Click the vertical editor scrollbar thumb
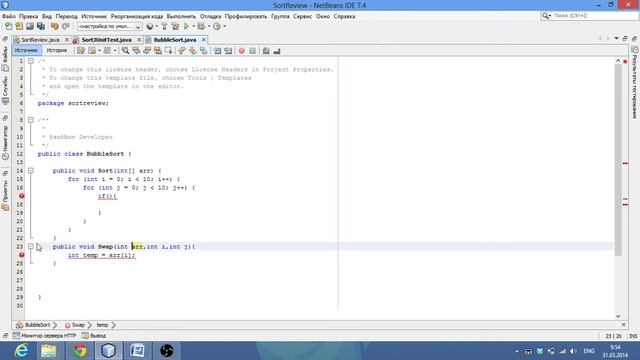 tap(618, 160)
